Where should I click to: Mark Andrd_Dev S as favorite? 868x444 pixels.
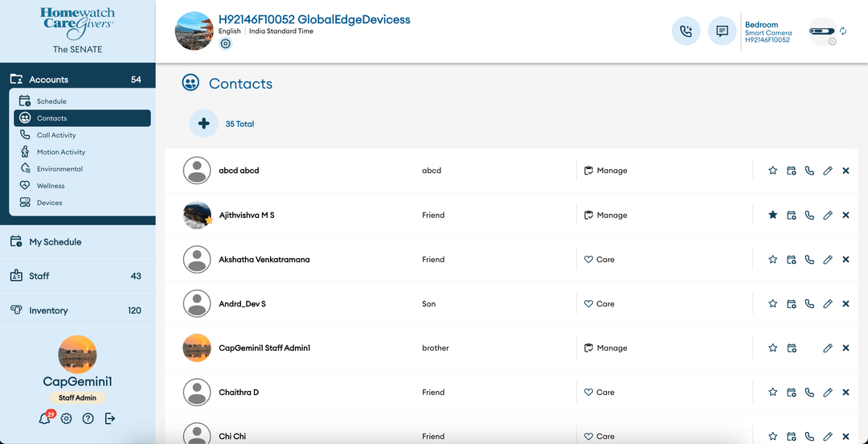point(773,304)
